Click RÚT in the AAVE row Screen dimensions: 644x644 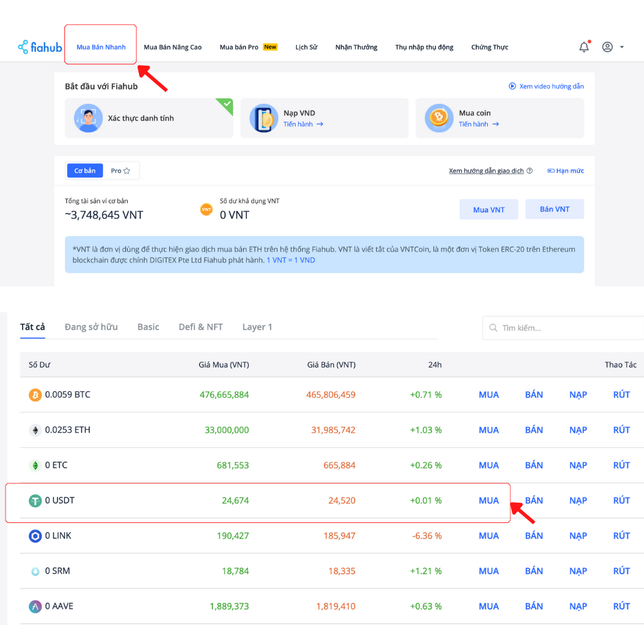621,606
